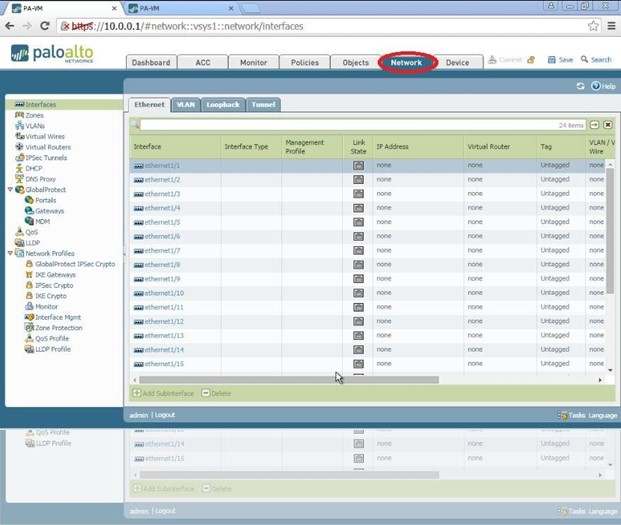This screenshot has height=525, width=621.
Task: Switch to the Tunnel tab
Action: pyautogui.click(x=265, y=104)
